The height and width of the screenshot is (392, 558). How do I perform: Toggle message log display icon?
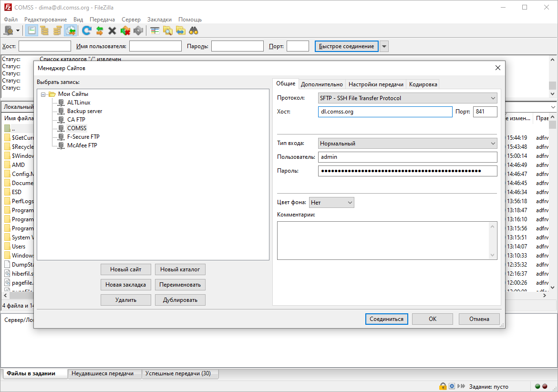point(31,31)
